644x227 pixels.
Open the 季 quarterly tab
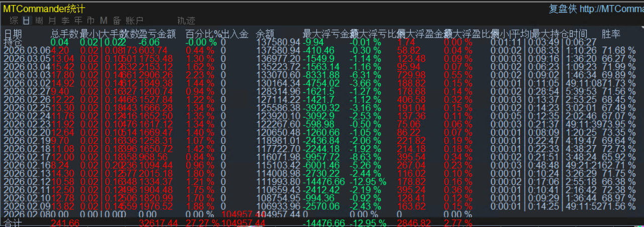point(65,21)
